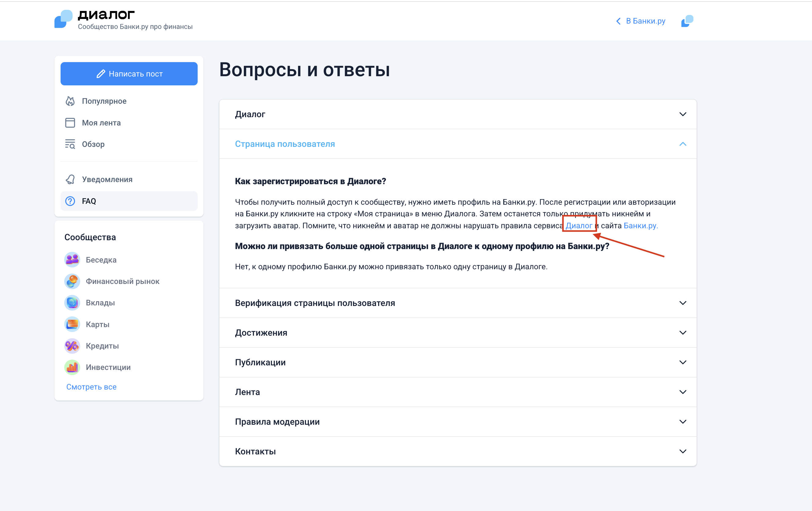
Task: Click the Кредиты percent icon
Action: 72,346
